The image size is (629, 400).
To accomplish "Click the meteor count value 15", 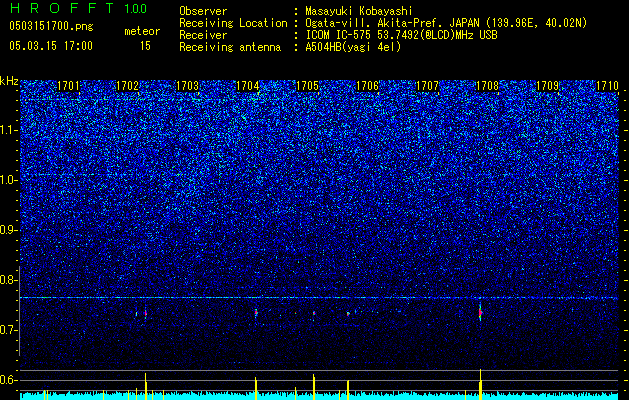I will tap(145, 46).
